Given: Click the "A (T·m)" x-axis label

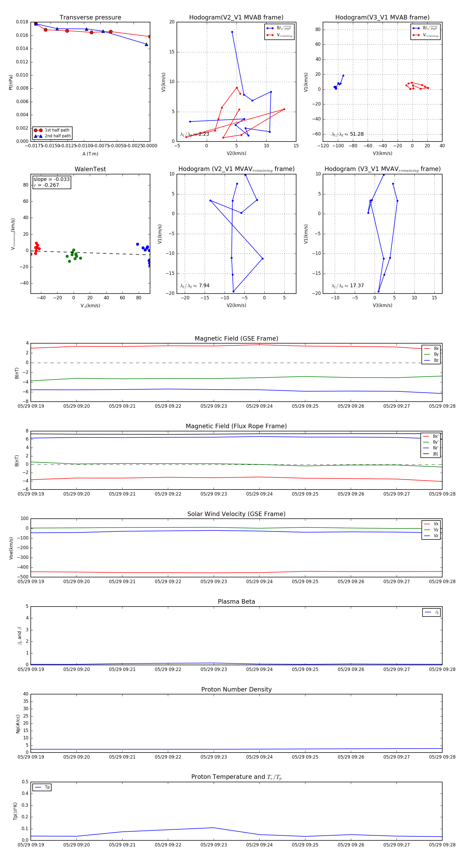Looking at the screenshot, I should 90,154.
